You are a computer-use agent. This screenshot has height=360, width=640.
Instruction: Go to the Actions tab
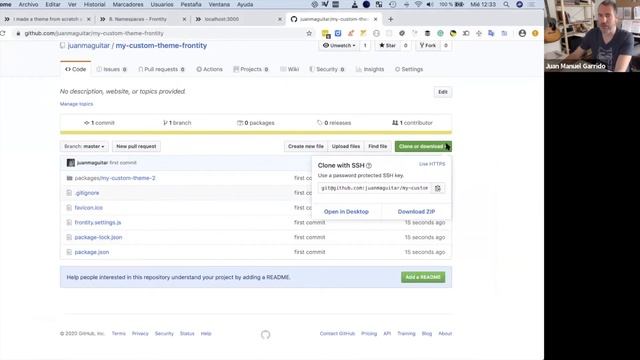pyautogui.click(x=209, y=69)
